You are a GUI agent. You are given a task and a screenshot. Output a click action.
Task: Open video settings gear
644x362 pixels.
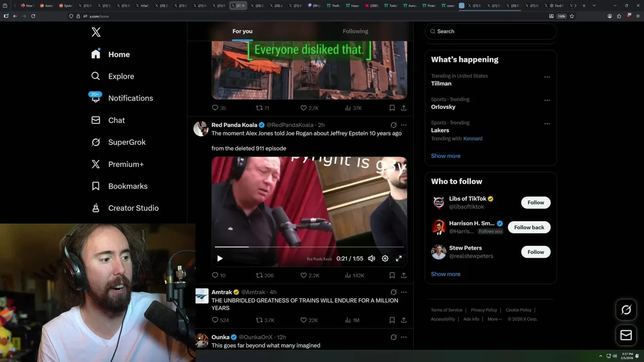pos(385,258)
